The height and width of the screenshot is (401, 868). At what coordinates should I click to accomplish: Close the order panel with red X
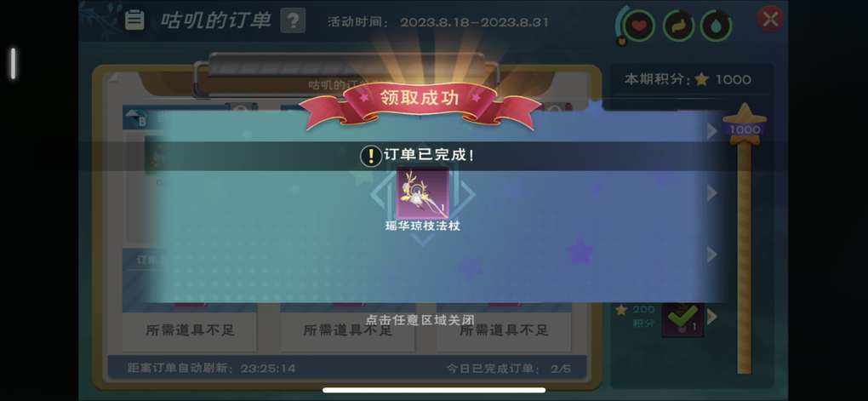(x=770, y=19)
